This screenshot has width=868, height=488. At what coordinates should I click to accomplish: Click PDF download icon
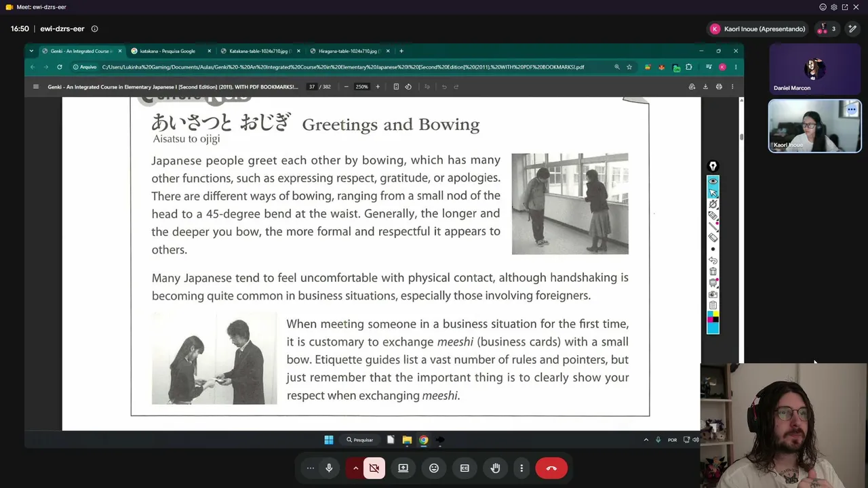[x=705, y=87]
